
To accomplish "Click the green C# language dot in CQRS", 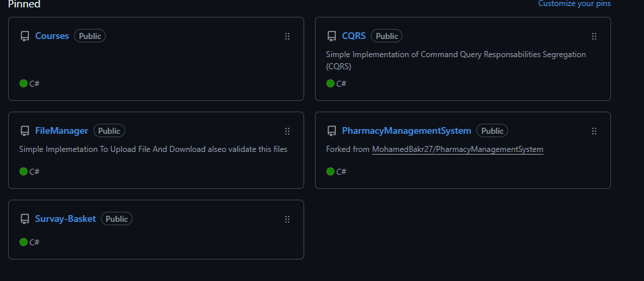I will pos(330,83).
